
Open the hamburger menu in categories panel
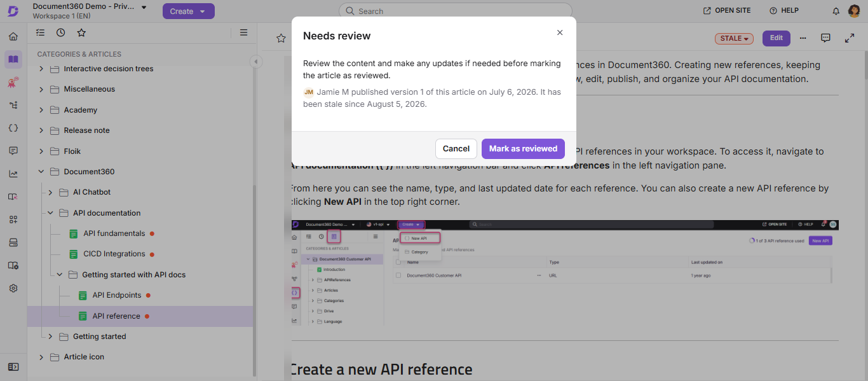click(x=244, y=32)
